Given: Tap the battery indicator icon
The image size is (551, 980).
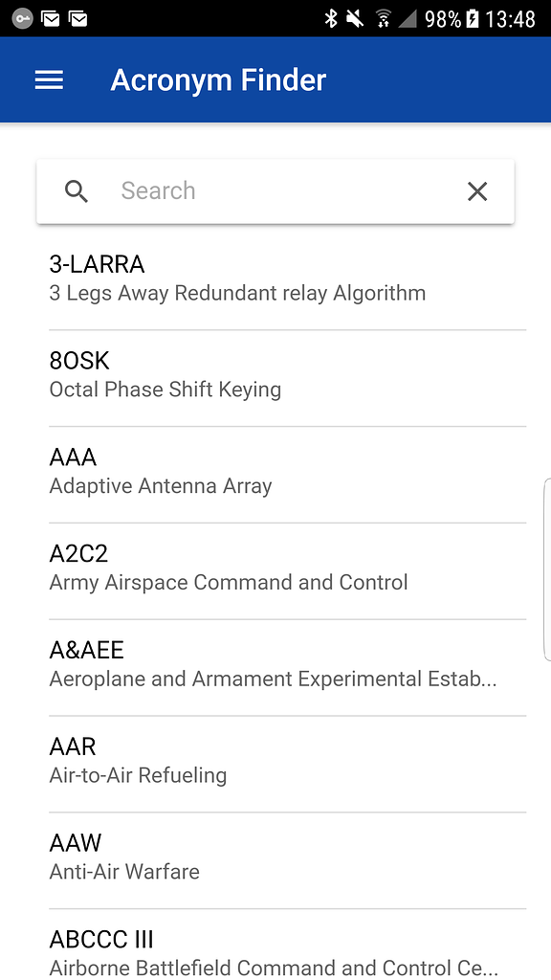Looking at the screenshot, I should click(x=473, y=19).
